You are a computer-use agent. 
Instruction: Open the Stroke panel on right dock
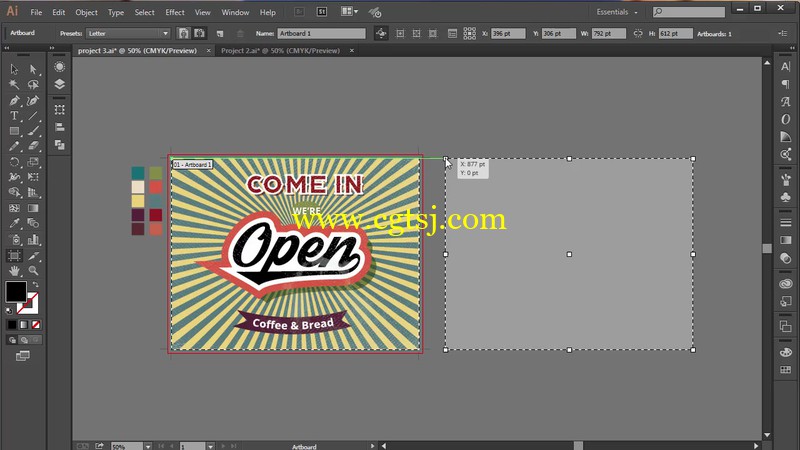[x=786, y=222]
